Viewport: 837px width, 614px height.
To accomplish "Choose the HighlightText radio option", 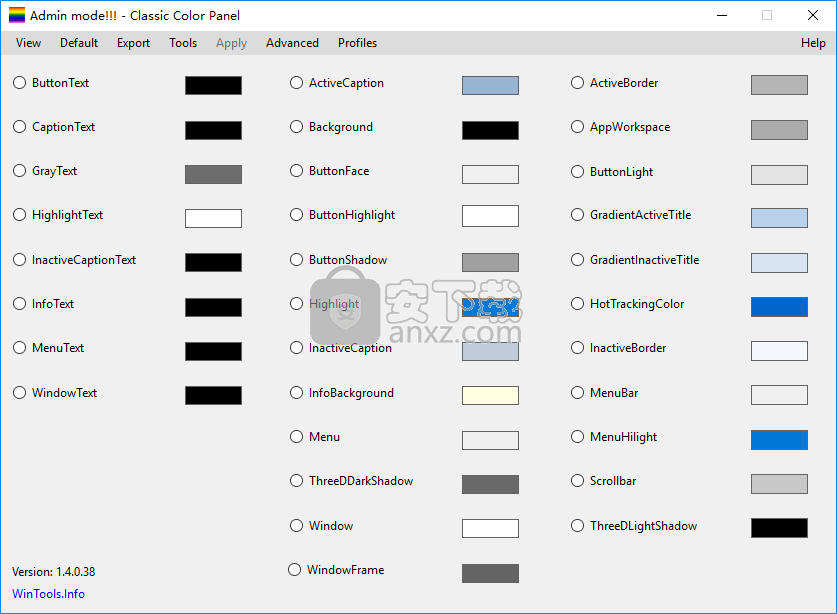I will [20, 215].
